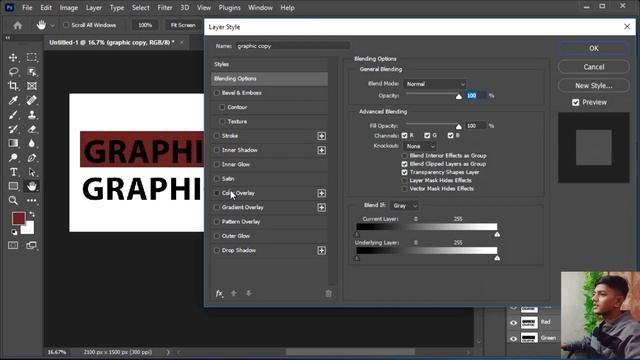This screenshot has height=360, width=640.
Task: Open the Blend Mode dropdown
Action: (x=435, y=84)
